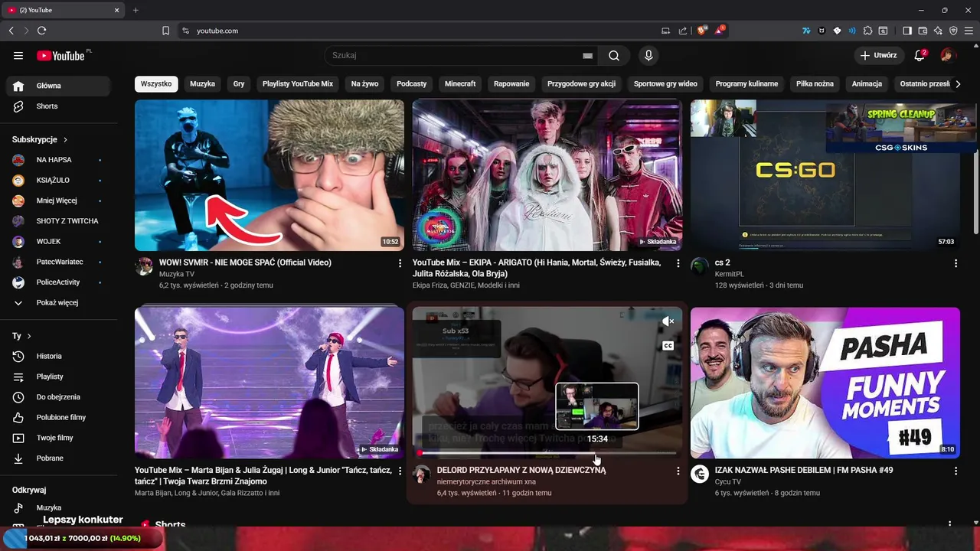Expand the Subskrypcje section chevron
The width and height of the screenshot is (980, 551).
point(65,140)
